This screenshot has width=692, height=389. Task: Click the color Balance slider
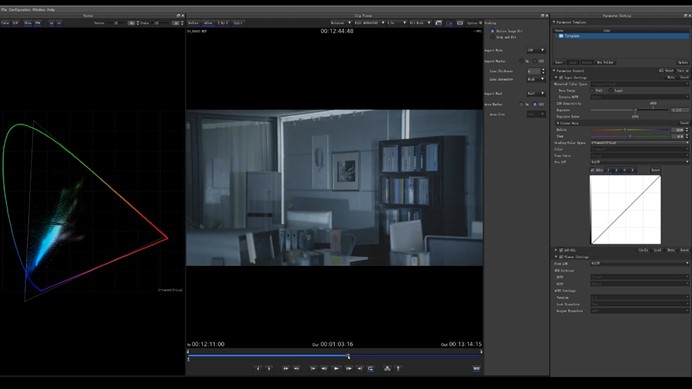[630, 130]
